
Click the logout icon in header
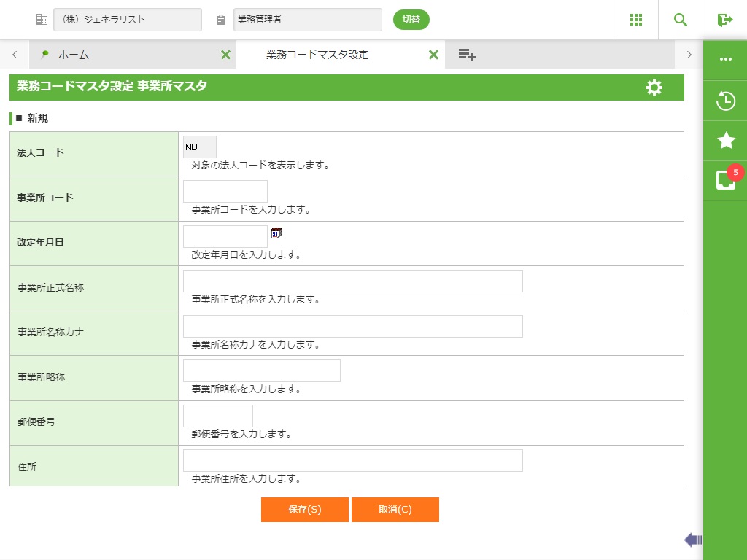724,20
